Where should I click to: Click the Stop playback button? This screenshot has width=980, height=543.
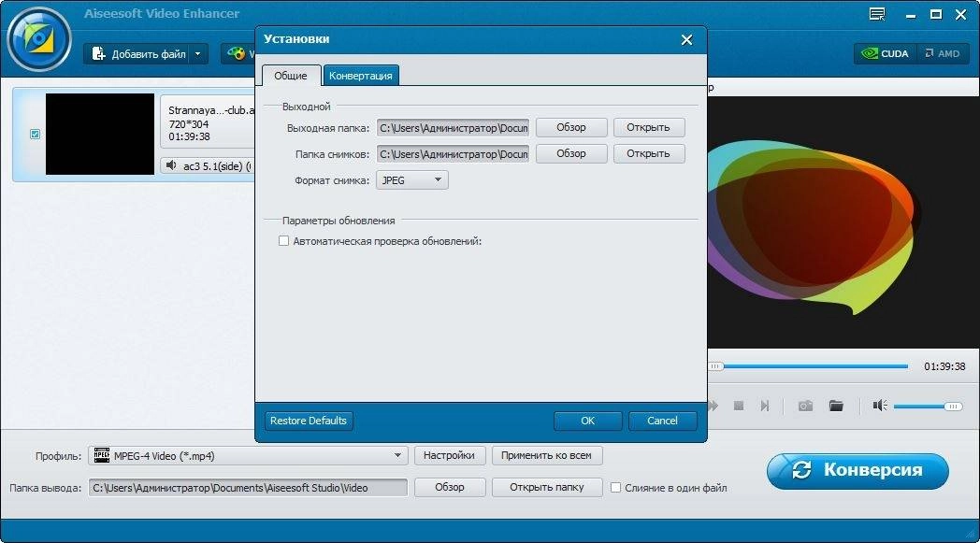pos(739,407)
